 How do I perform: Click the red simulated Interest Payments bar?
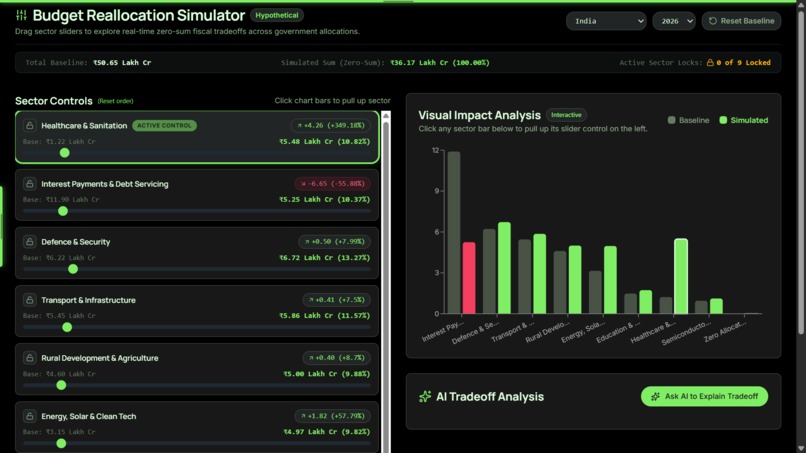(x=469, y=278)
